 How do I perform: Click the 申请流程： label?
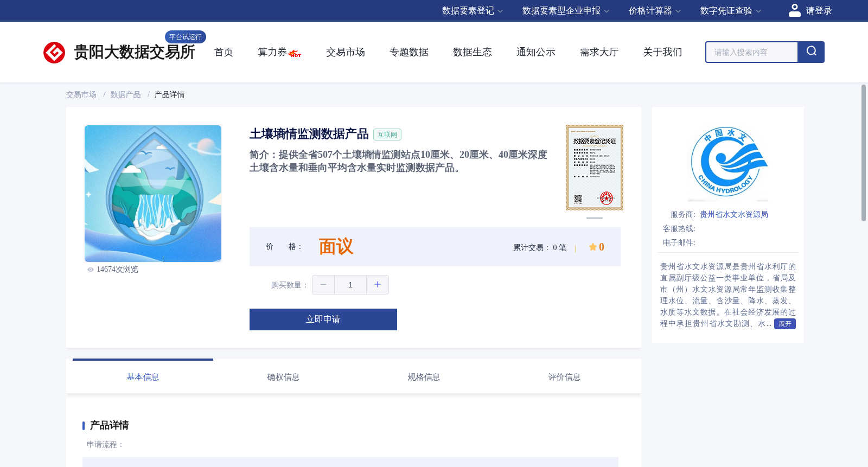[x=105, y=445]
